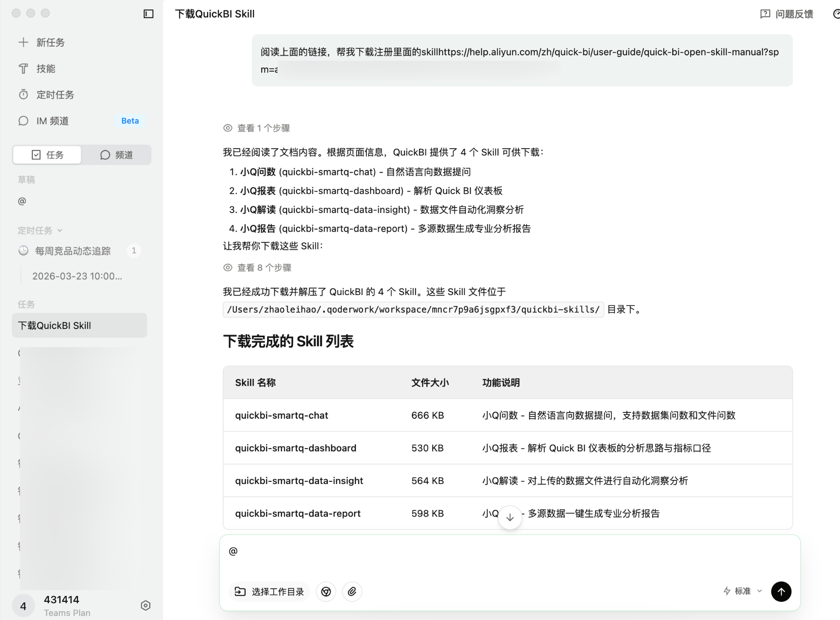Click 选择工作目录 to choose working directory
840x620 pixels.
pyautogui.click(x=269, y=591)
